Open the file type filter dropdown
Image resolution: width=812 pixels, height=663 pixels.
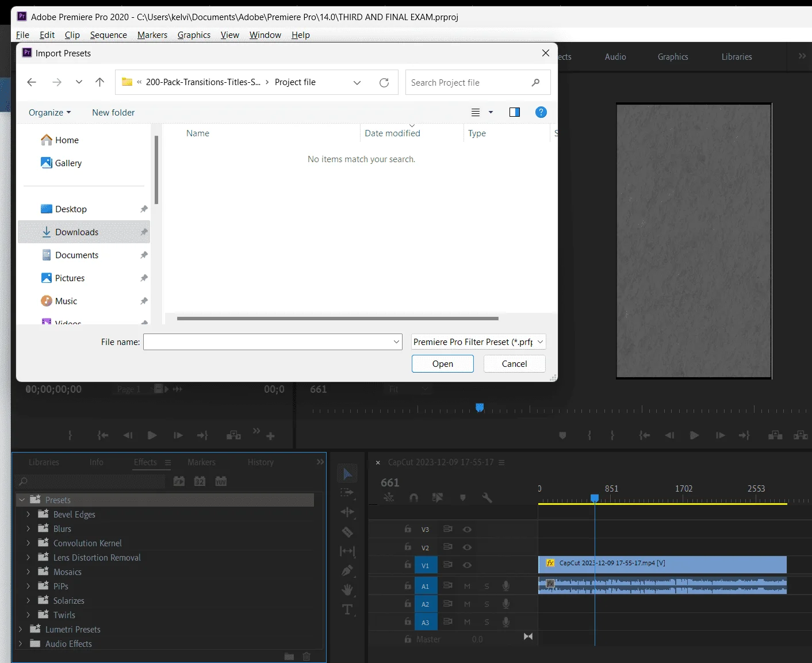(478, 342)
